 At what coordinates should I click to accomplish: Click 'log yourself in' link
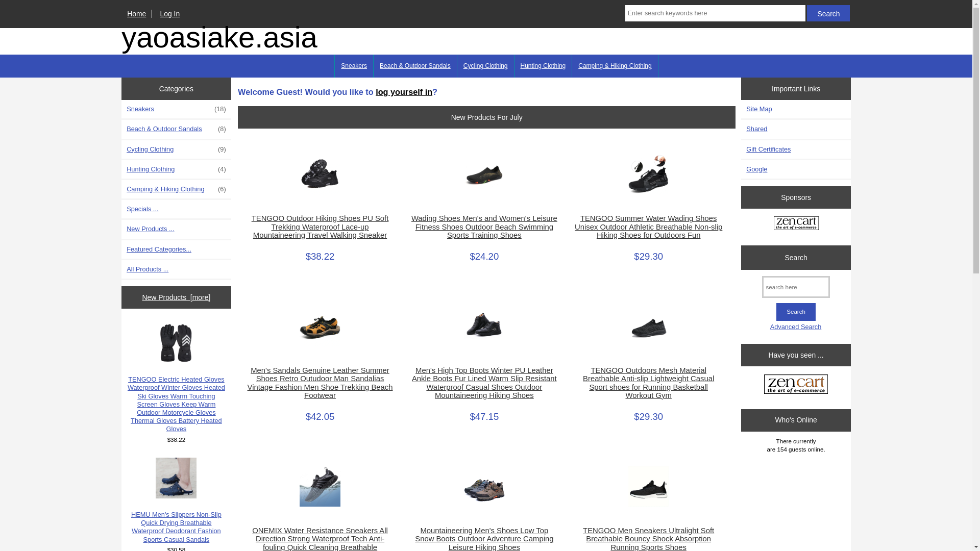404,92
